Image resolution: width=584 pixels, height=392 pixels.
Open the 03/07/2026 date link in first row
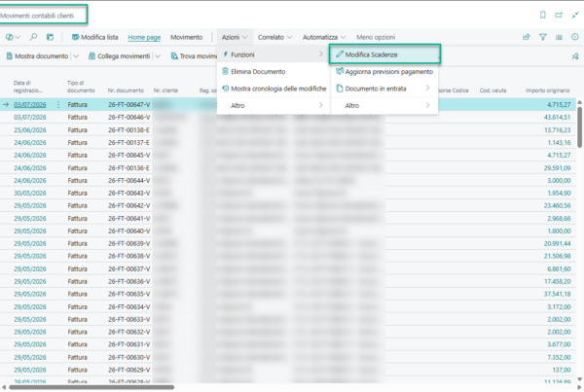(30, 105)
